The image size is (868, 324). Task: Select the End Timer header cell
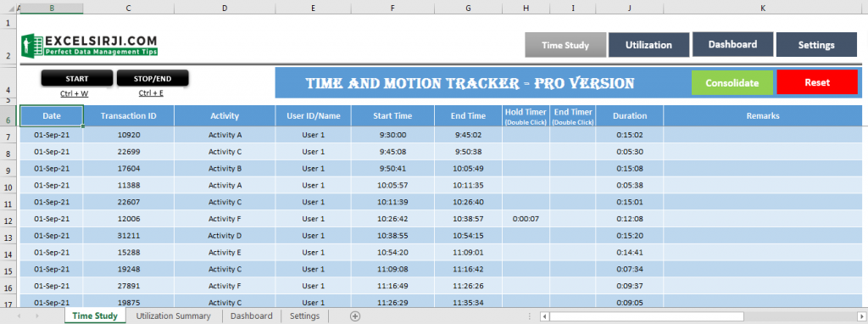[x=573, y=115]
